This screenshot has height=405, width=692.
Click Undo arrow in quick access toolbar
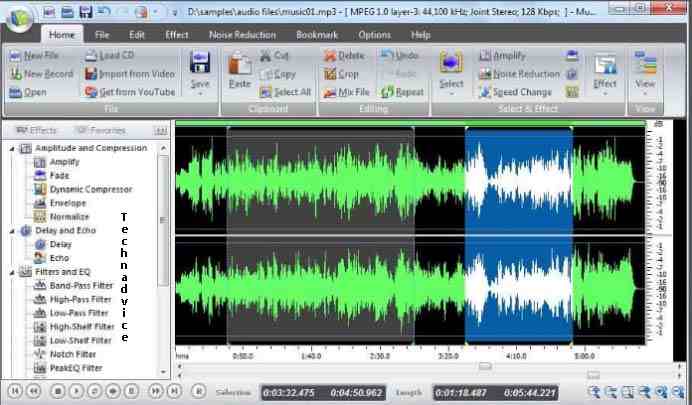[104, 11]
